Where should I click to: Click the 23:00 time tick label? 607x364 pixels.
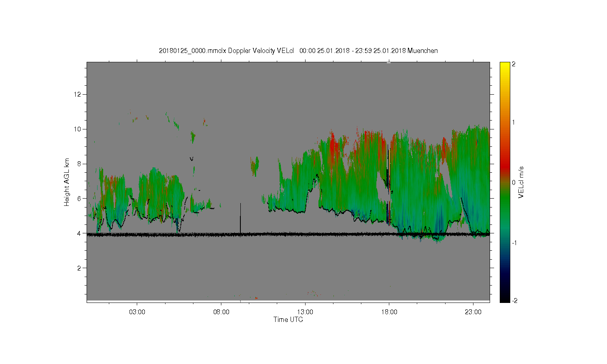point(473,312)
